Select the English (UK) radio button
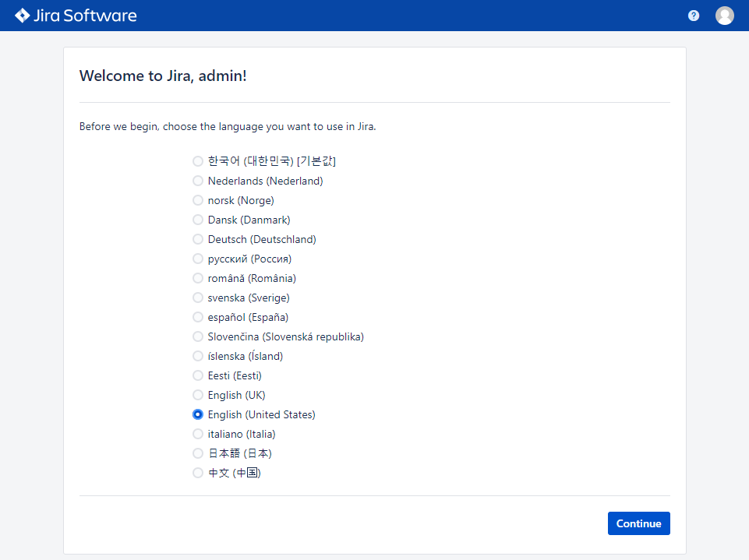Viewport: 749px width, 560px height. click(198, 396)
